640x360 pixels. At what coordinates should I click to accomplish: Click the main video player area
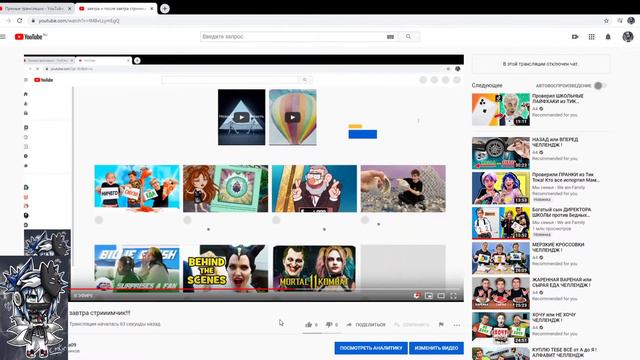pyautogui.click(x=244, y=178)
